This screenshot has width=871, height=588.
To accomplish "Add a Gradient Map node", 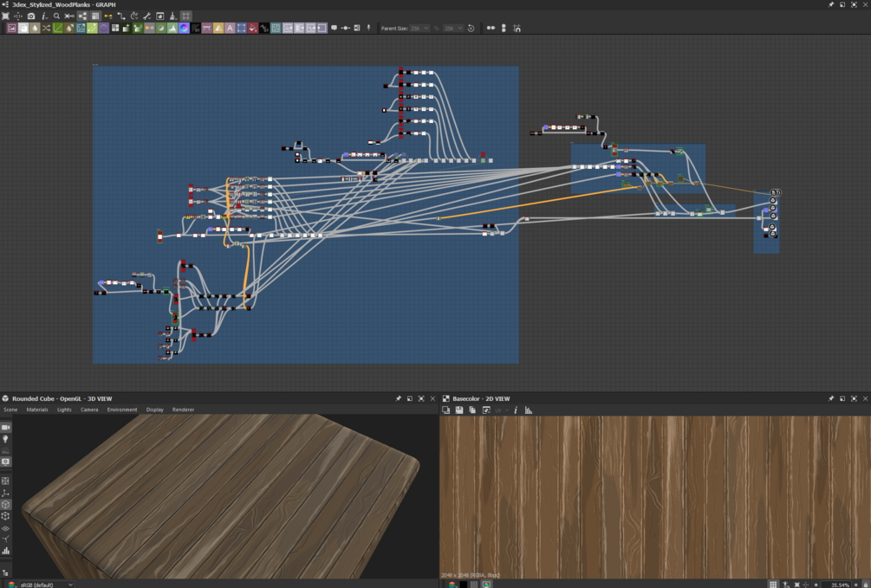I will coord(138,28).
